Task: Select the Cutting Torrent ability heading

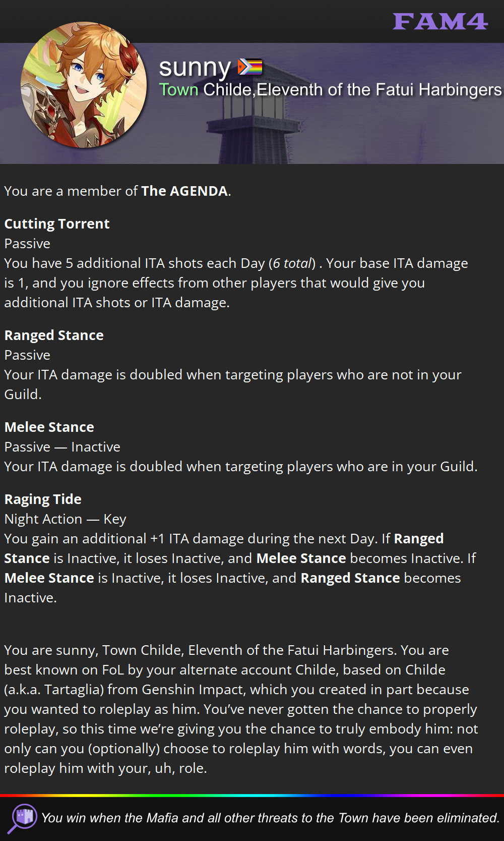Action: pyautogui.click(x=57, y=223)
